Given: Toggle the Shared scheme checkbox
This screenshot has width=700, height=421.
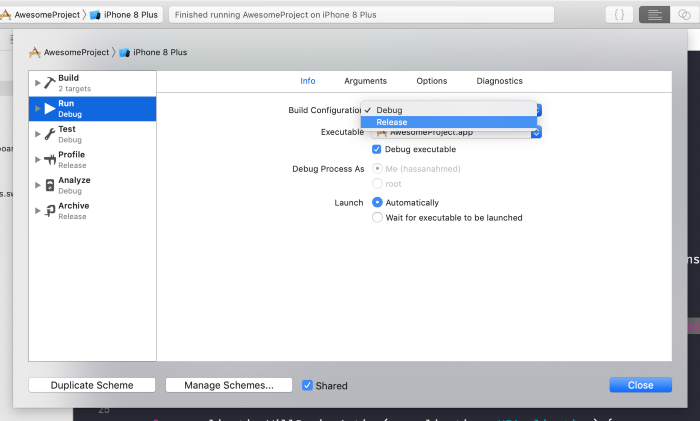Looking at the screenshot, I should (307, 385).
